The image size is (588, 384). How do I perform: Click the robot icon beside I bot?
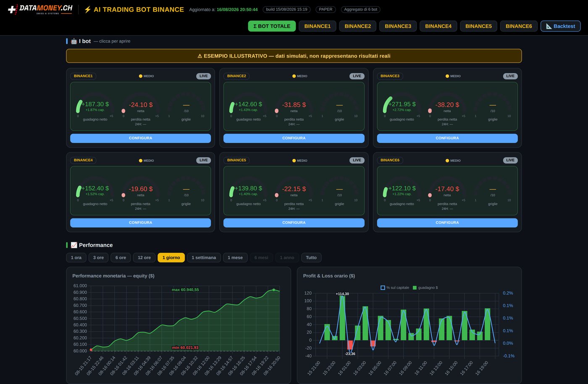tap(74, 41)
